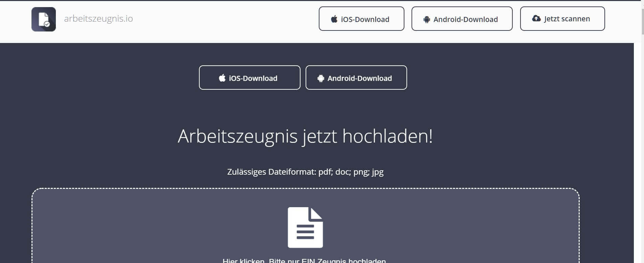
Task: Click the Android-Download button in the header
Action: point(462,19)
